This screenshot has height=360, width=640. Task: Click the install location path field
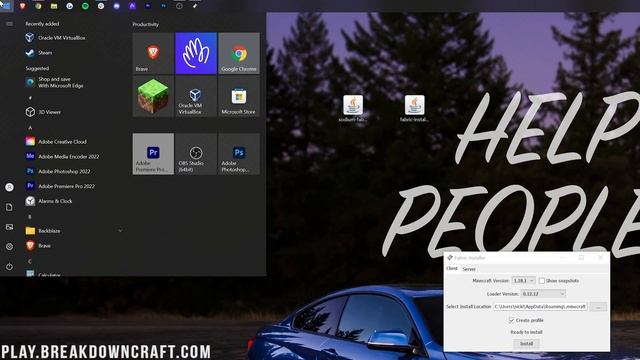[x=540, y=307]
